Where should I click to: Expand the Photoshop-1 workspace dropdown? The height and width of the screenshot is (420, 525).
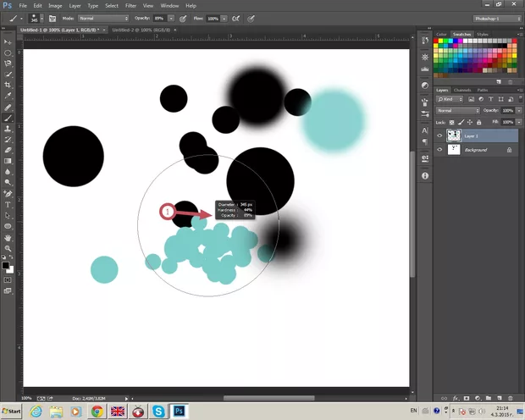point(495,18)
